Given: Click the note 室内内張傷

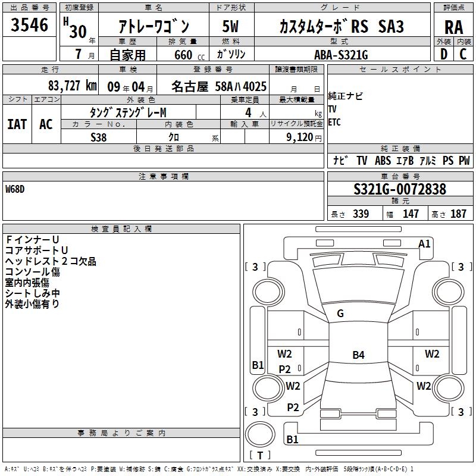Looking at the screenshot, I should [x=27, y=283].
